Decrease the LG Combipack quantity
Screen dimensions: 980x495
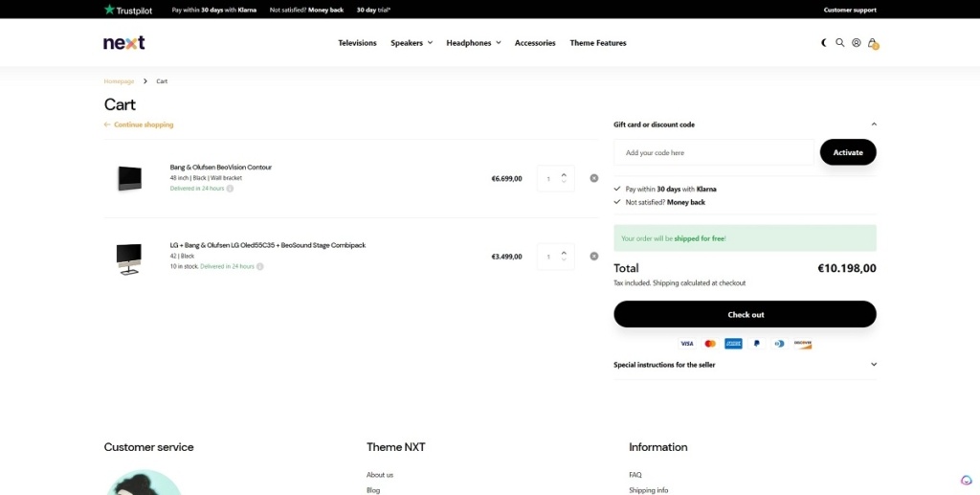tap(564, 260)
